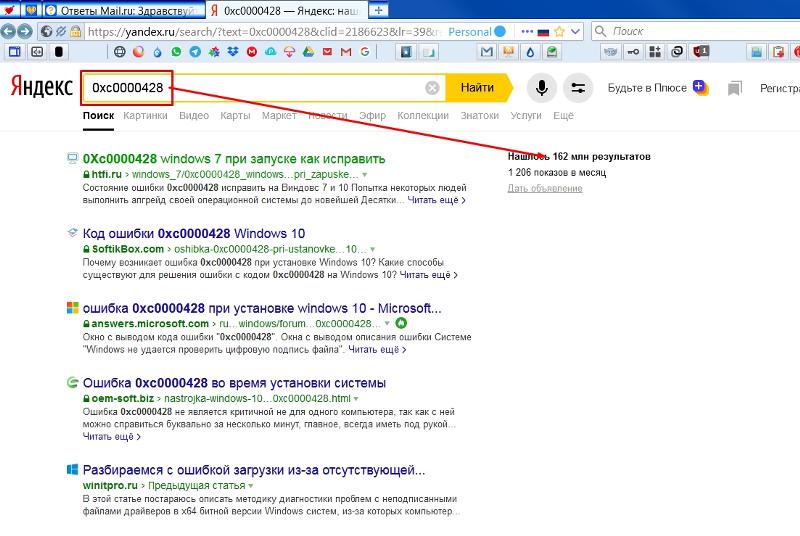Viewport: 800px width, 536px height.
Task: Open result Разбираемся с ошибкой загрузки
Action: tap(254, 470)
